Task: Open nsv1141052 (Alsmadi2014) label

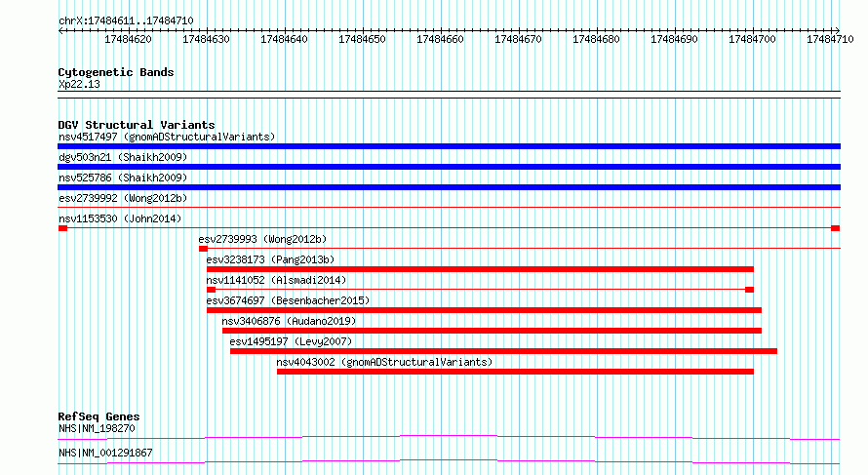Action: pos(276,280)
